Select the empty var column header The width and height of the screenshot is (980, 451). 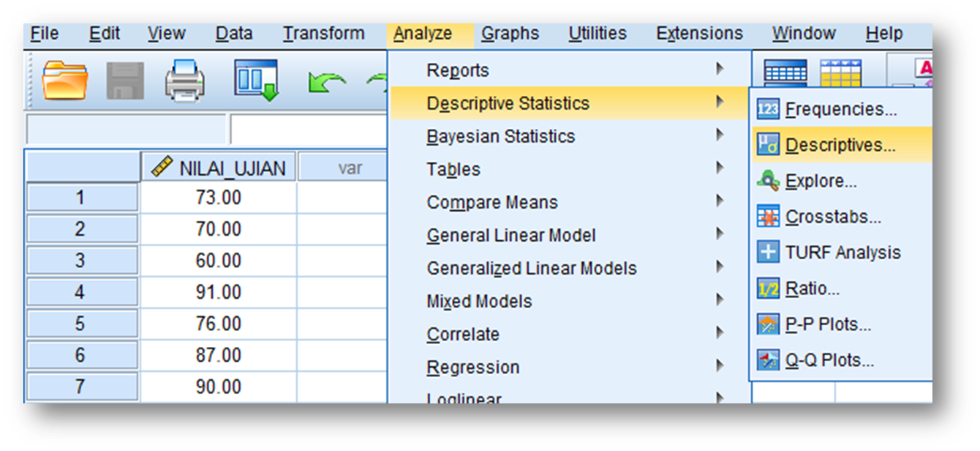(x=342, y=167)
